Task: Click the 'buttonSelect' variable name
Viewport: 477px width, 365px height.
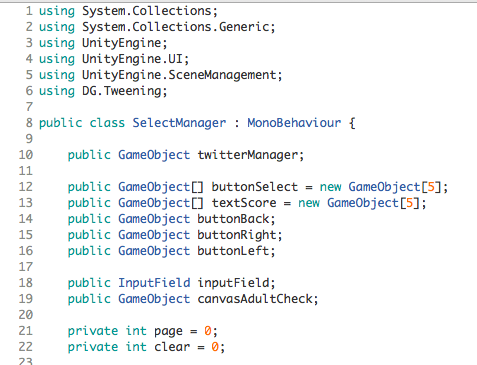Action: point(255,187)
